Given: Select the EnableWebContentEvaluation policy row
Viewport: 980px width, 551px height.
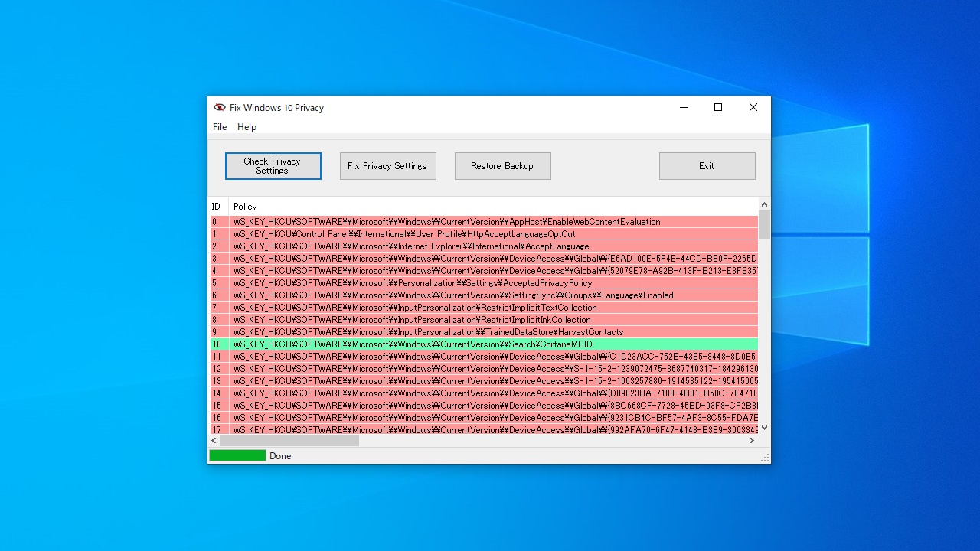Looking at the screenshot, I should click(x=484, y=222).
